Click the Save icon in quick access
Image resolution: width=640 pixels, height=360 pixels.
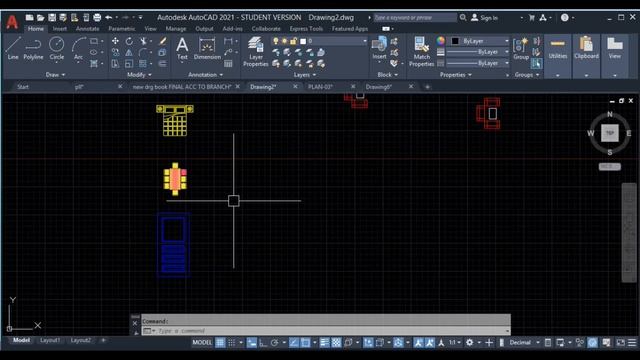[x=52, y=18]
